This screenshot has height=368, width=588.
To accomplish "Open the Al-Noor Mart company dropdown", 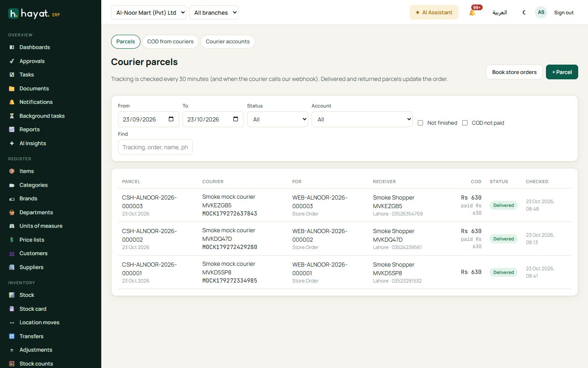I will tap(149, 13).
